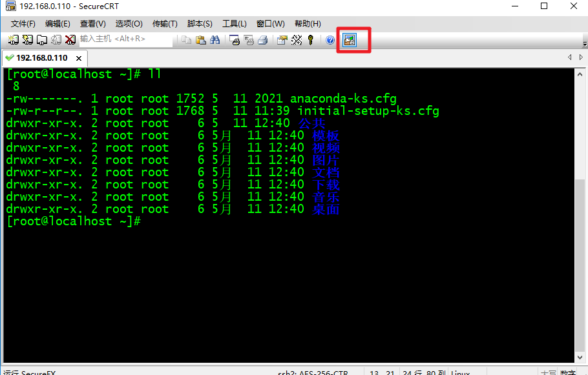Close the 192.168.0.110 tab
This screenshot has height=375, width=588.
79,58
